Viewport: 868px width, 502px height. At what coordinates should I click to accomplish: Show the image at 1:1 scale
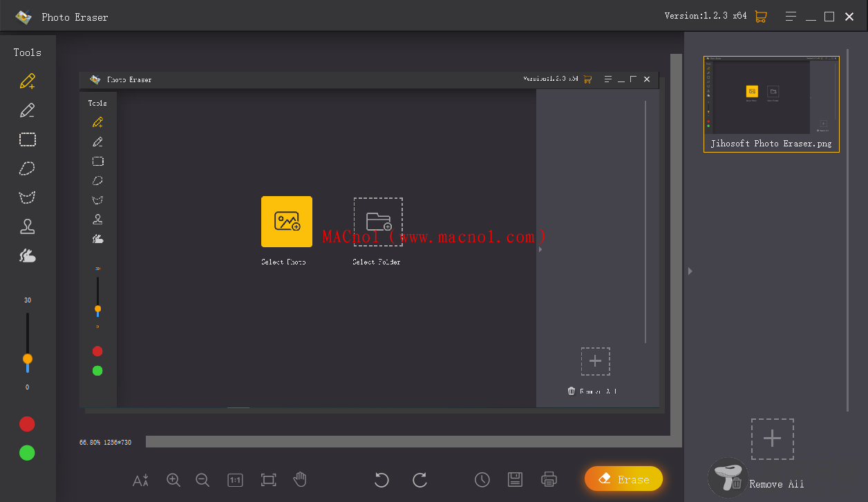(235, 480)
